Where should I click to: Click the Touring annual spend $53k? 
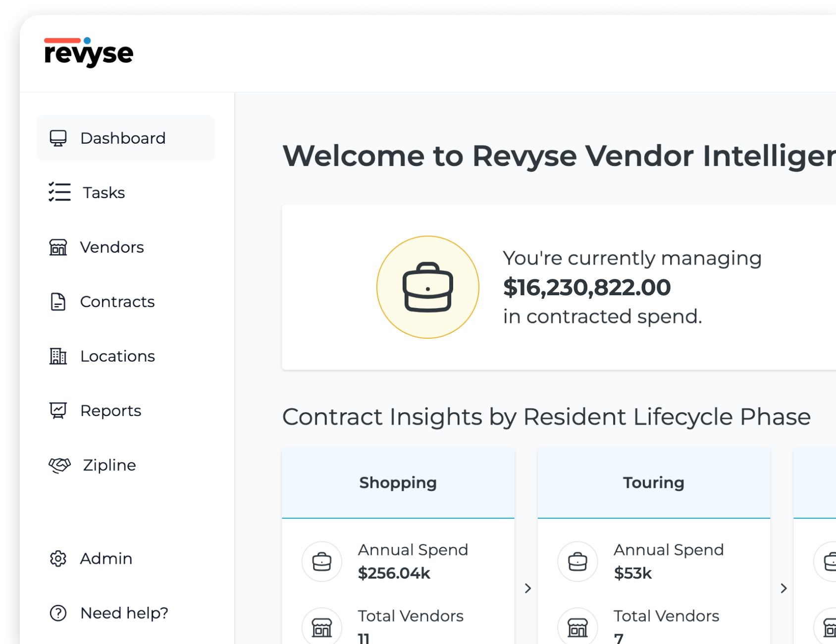click(632, 573)
